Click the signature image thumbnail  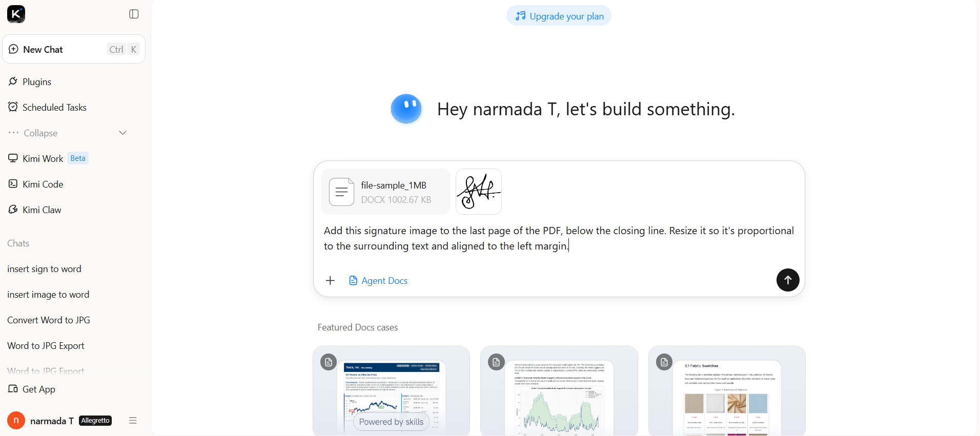click(x=479, y=192)
